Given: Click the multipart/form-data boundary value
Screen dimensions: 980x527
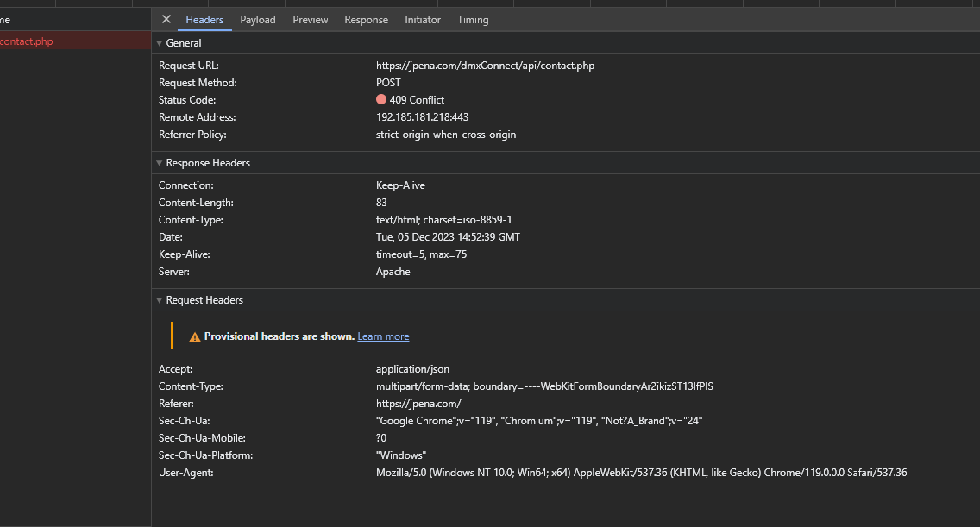Looking at the screenshot, I should [544, 386].
